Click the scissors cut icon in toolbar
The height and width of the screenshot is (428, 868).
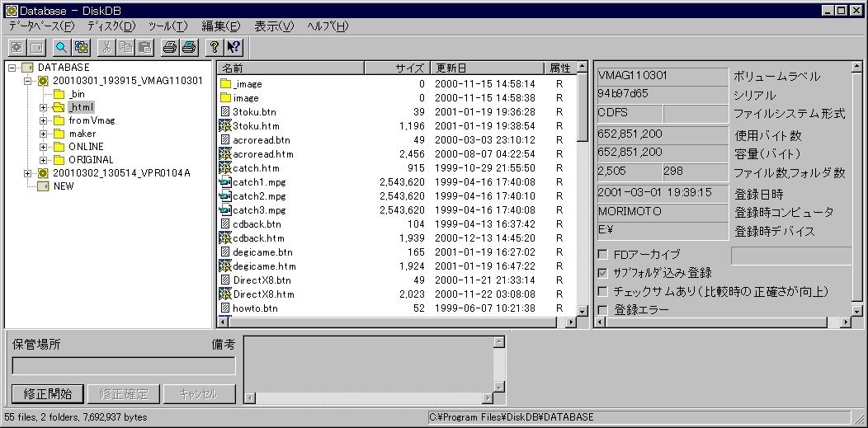pos(106,48)
